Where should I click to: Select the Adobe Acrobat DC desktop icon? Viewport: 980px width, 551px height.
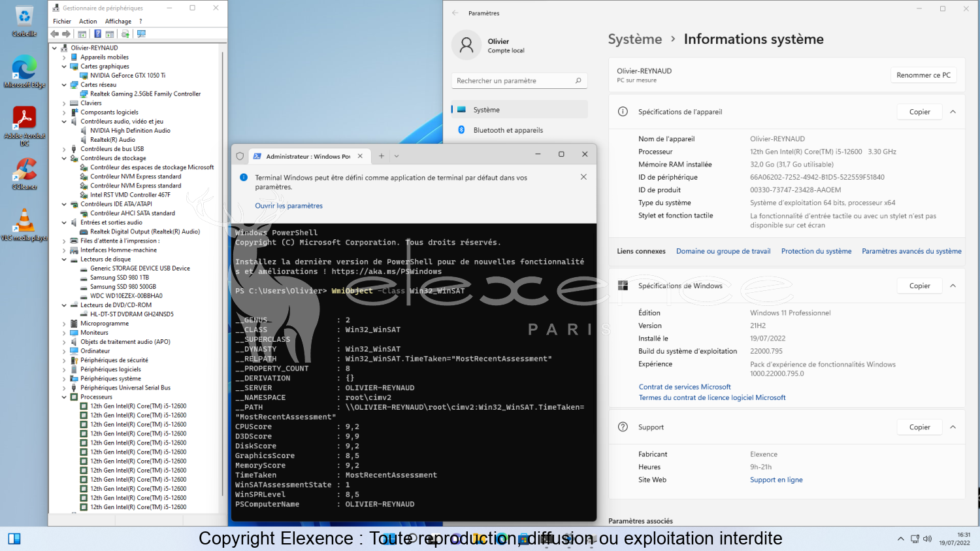[24, 125]
